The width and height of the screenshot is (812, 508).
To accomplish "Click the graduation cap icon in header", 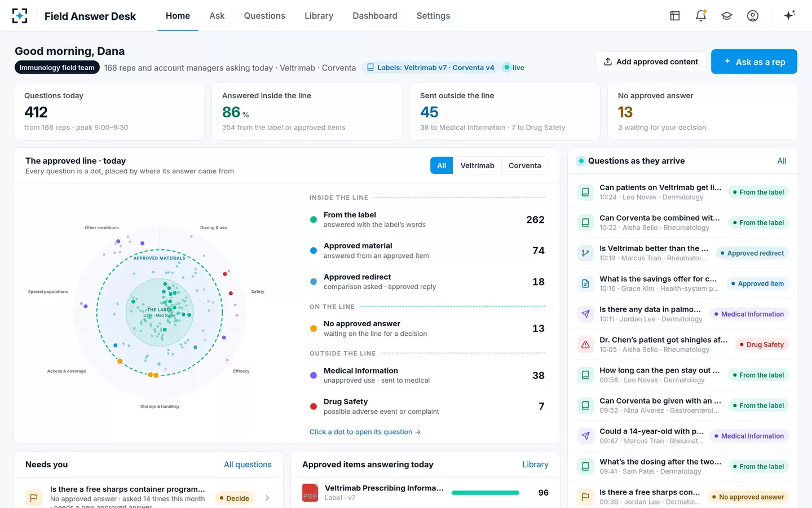I will tap(727, 16).
